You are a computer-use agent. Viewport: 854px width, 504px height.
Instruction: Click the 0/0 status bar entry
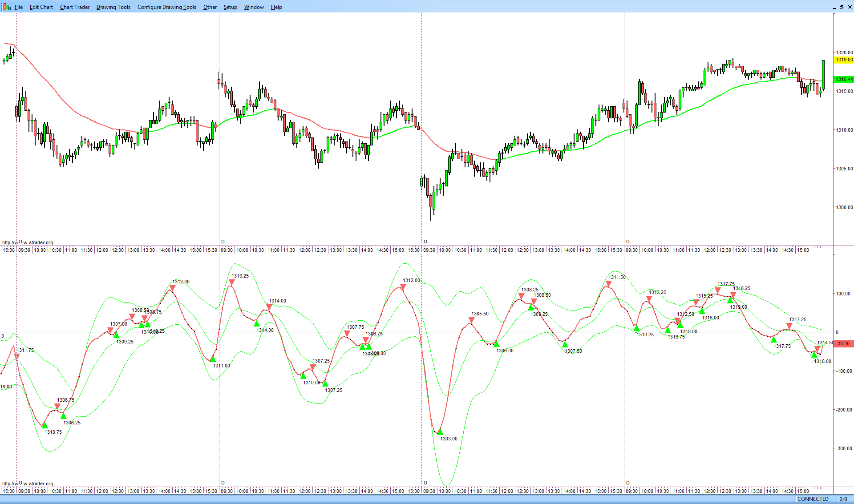point(843,499)
